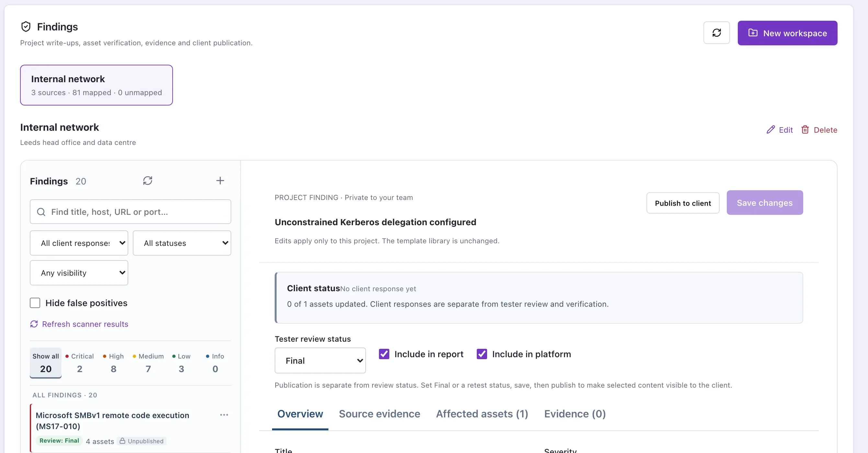Click the Findings shield icon in header
The height and width of the screenshot is (453, 868).
click(26, 27)
